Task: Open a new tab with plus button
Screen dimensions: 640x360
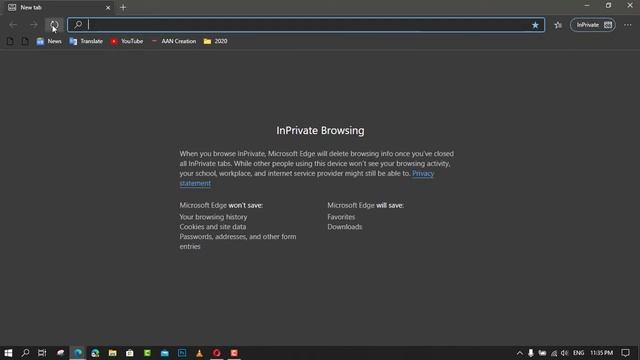Action: (x=123, y=7)
